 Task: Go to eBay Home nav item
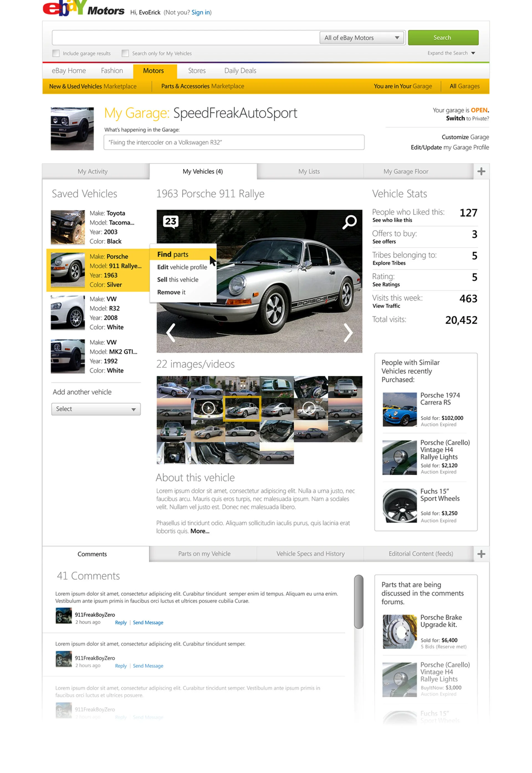point(69,71)
